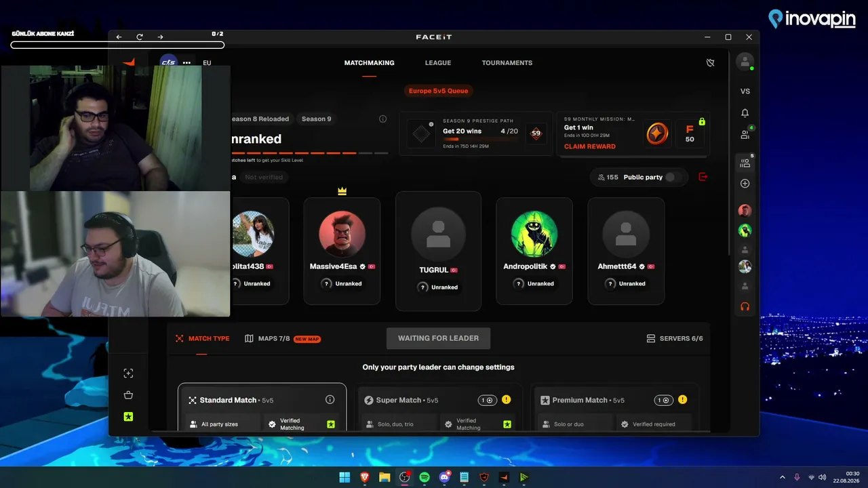Image resolution: width=868 pixels, height=488 pixels.
Task: Click the Europe 5v5 Queue badge
Action: click(438, 91)
